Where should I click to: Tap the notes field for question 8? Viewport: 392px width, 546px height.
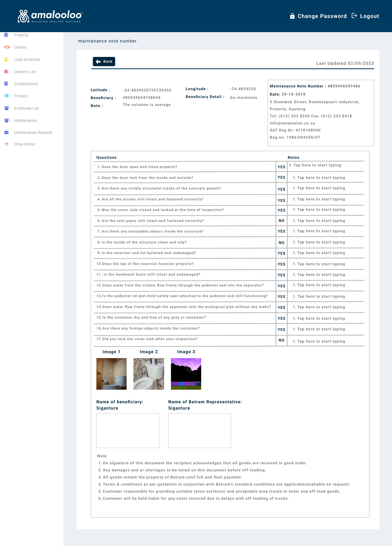(x=326, y=242)
